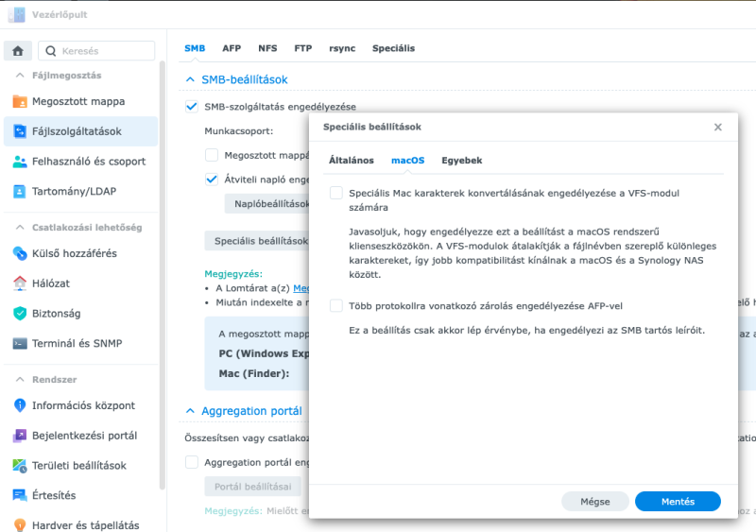The image size is (756, 532).
Task: Click the Tartomány/LDAP icon
Action: click(19, 191)
